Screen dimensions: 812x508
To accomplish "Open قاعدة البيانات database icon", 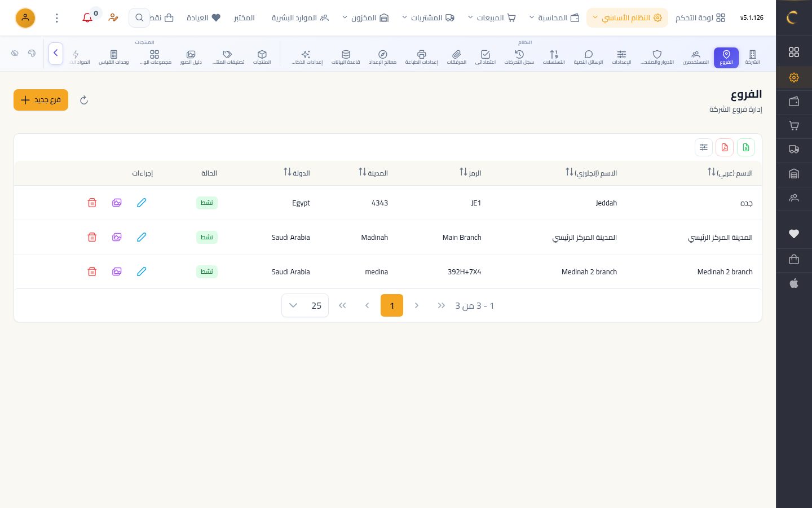I will (x=346, y=57).
